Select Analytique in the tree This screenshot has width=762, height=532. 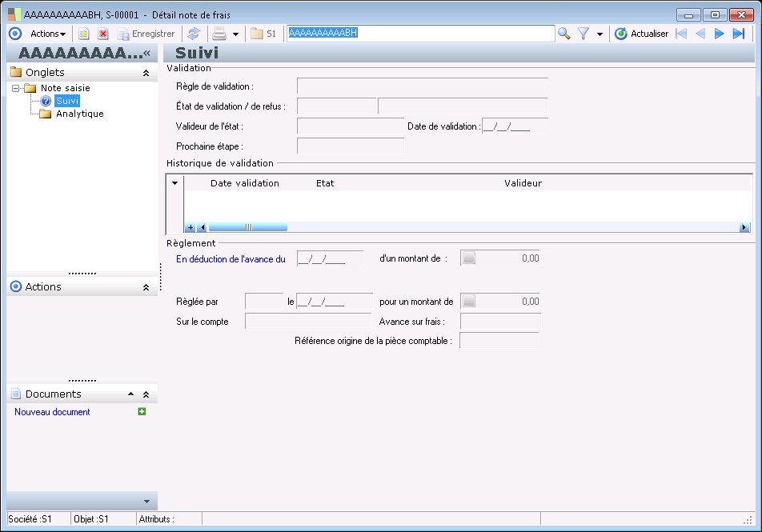(x=79, y=114)
